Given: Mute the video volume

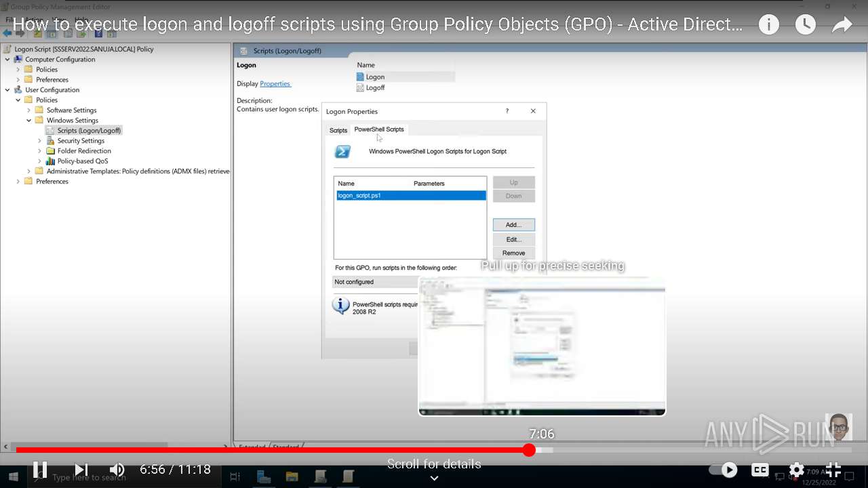Looking at the screenshot, I should [117, 469].
